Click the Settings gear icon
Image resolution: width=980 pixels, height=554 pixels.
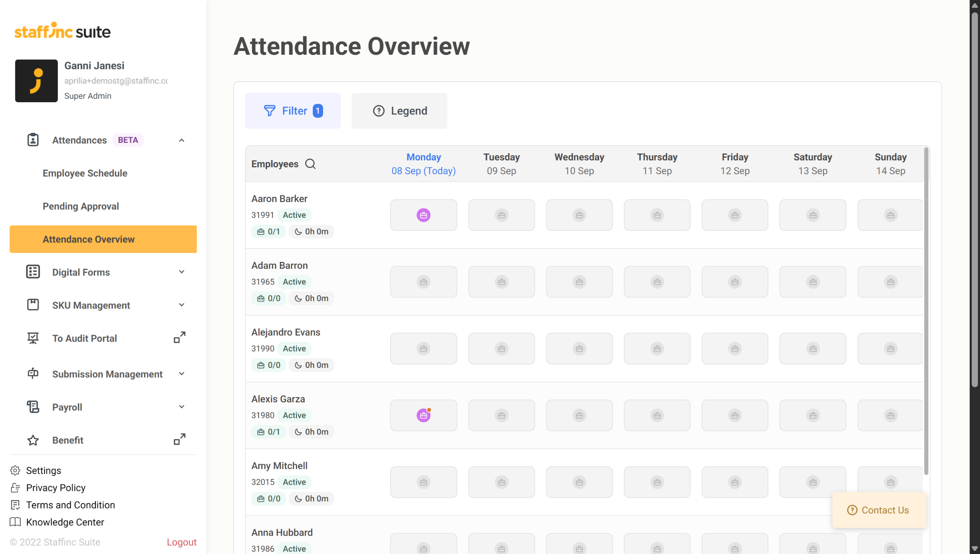click(x=15, y=471)
